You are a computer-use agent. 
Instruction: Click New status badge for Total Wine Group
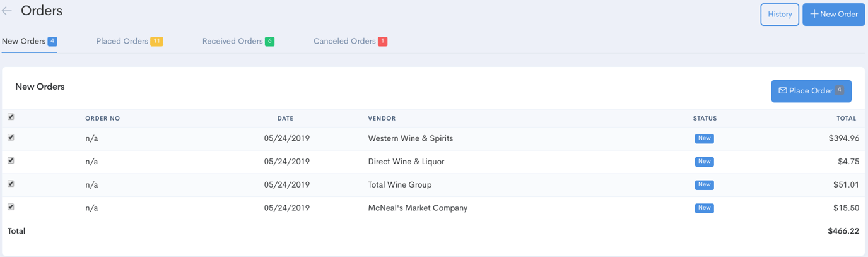tap(704, 185)
